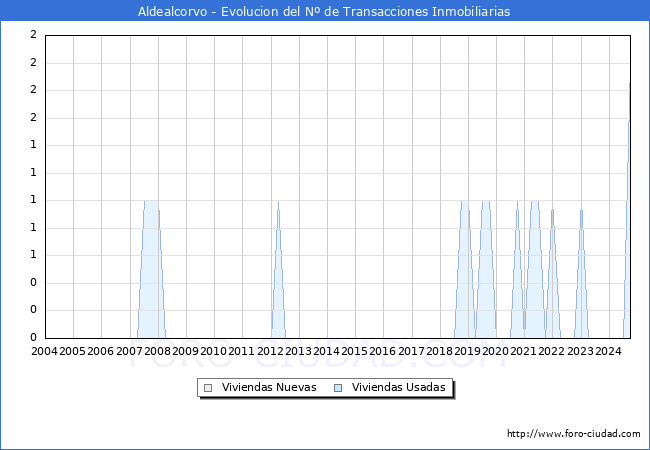Click the 2007-2008 data peak area
This screenshot has width=650, height=450.
pos(151,269)
